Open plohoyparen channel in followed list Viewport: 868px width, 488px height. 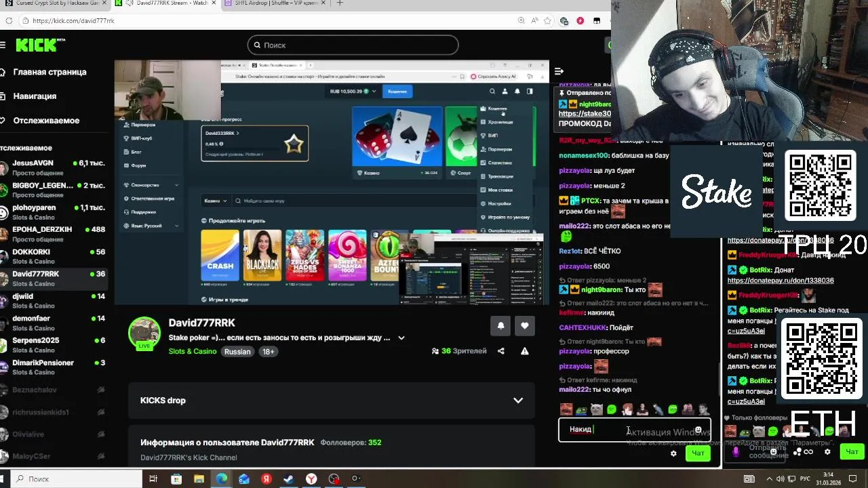[54, 212]
